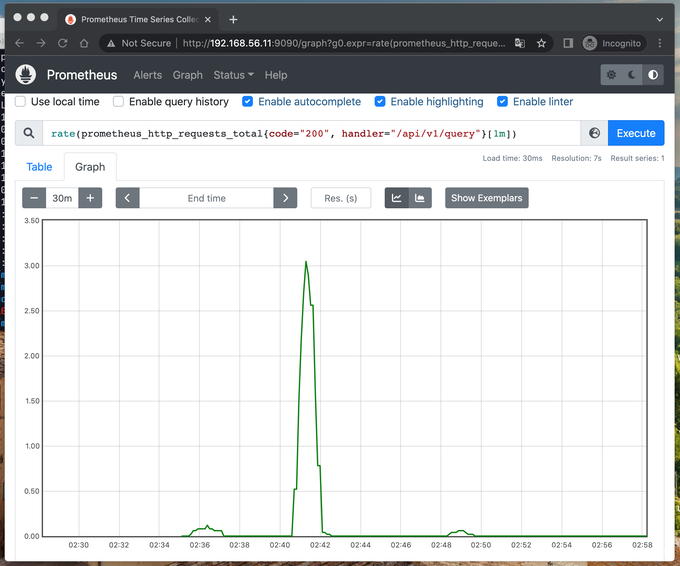Open a new browser tab
The width and height of the screenshot is (680, 566).
click(233, 20)
